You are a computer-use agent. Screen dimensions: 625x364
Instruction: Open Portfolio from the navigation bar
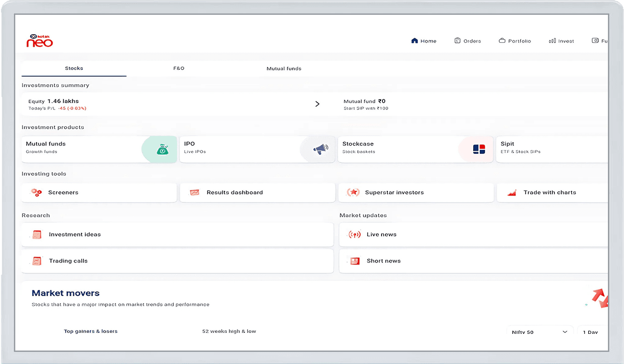[x=514, y=41]
